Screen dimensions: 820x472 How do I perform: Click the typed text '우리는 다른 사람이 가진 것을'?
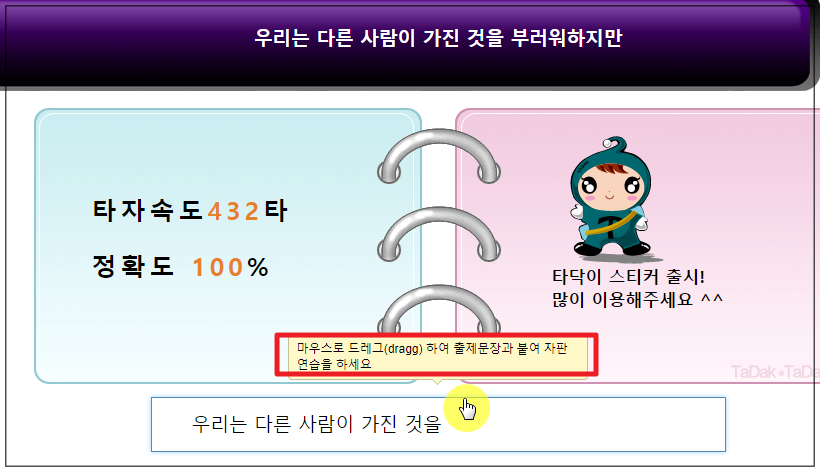pos(317,424)
